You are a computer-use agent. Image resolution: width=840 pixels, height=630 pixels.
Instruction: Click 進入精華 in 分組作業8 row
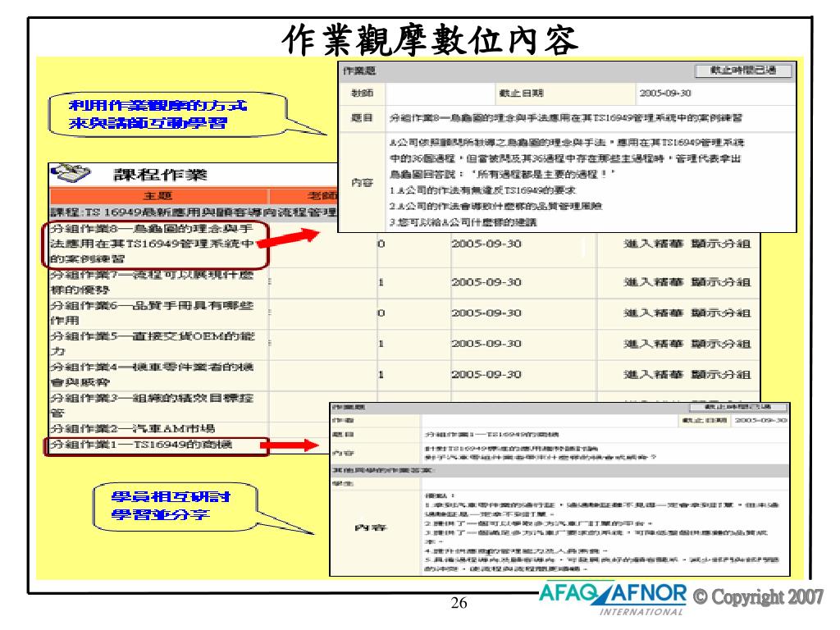coord(653,244)
